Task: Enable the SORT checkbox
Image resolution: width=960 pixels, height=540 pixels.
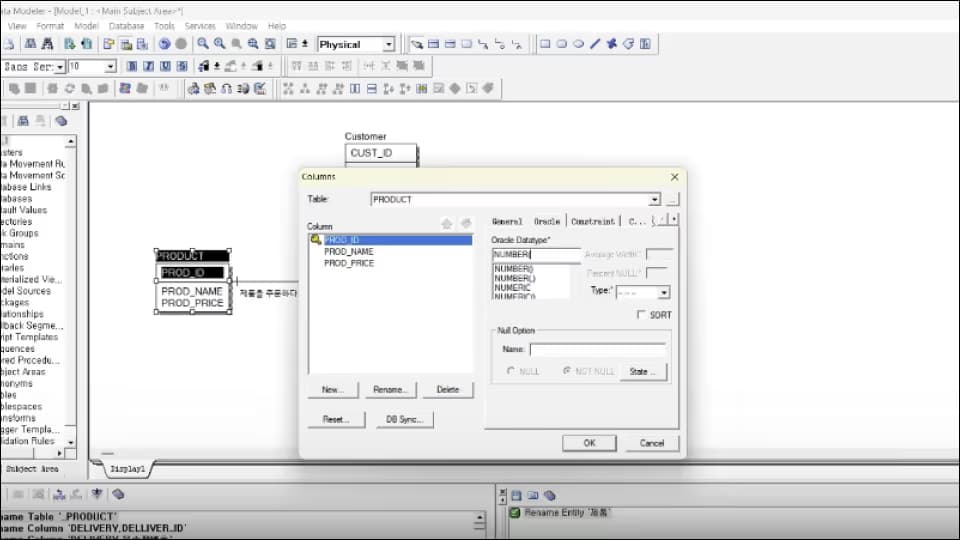Action: click(641, 314)
